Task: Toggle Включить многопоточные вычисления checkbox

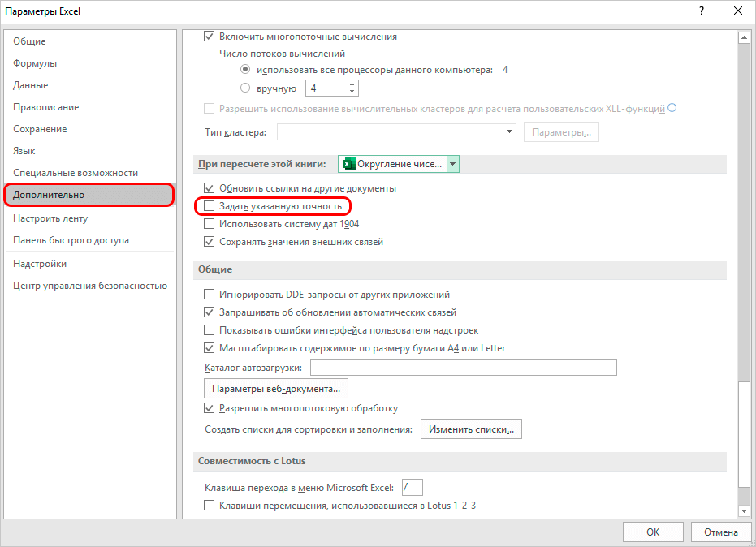Action: coord(209,37)
